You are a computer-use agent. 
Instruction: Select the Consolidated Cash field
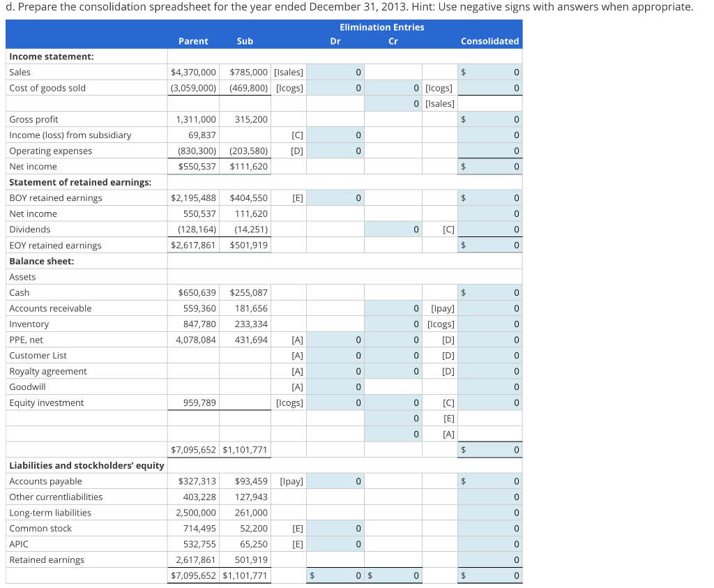point(490,292)
